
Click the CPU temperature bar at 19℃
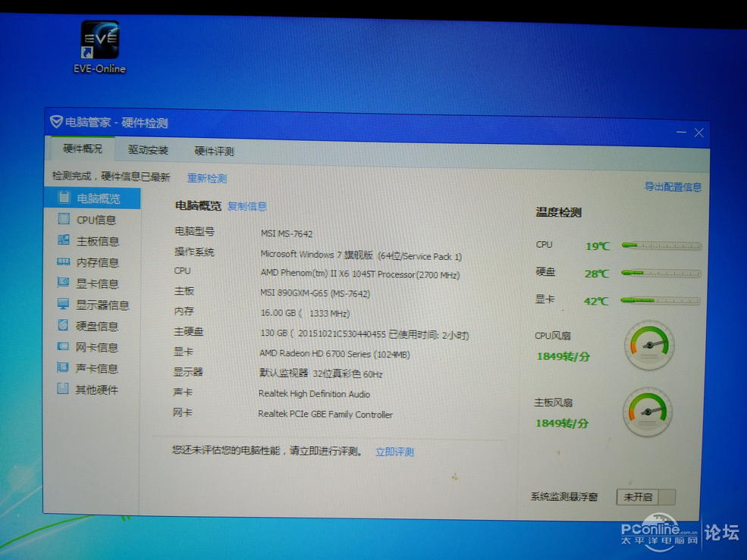click(661, 246)
